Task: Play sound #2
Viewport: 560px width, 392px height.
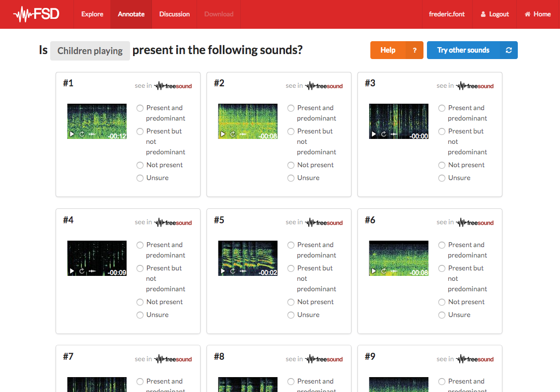Action: pos(223,134)
